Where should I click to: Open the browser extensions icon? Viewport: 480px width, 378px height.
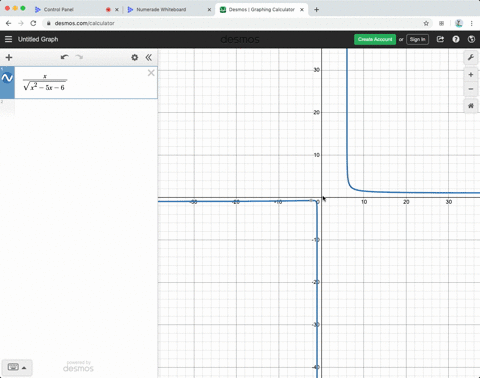tap(441, 23)
